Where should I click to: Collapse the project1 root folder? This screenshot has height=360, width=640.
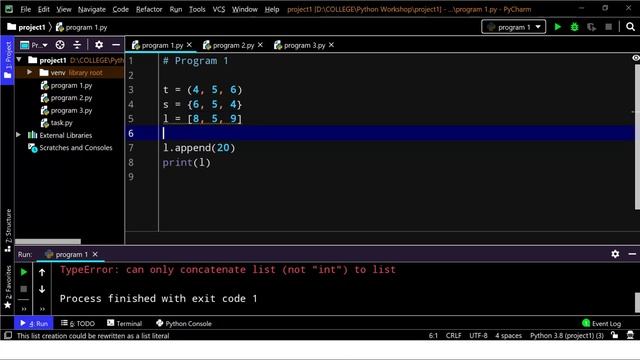[x=19, y=60]
